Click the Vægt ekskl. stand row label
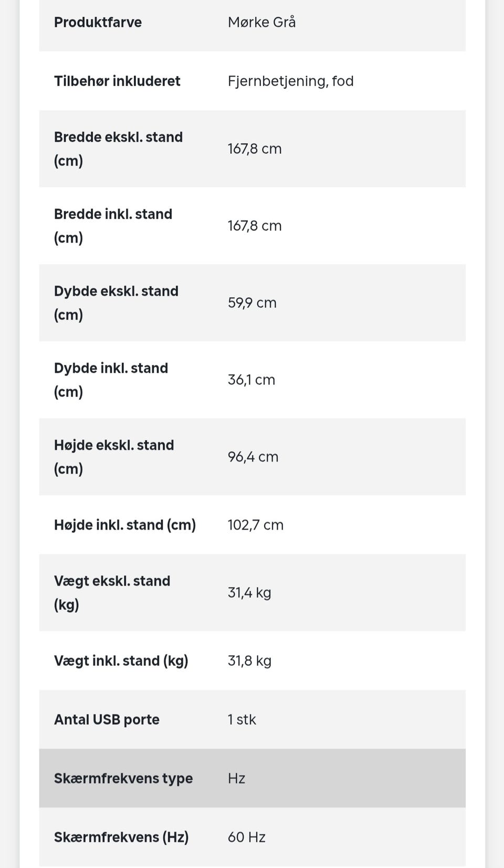 pos(112,592)
